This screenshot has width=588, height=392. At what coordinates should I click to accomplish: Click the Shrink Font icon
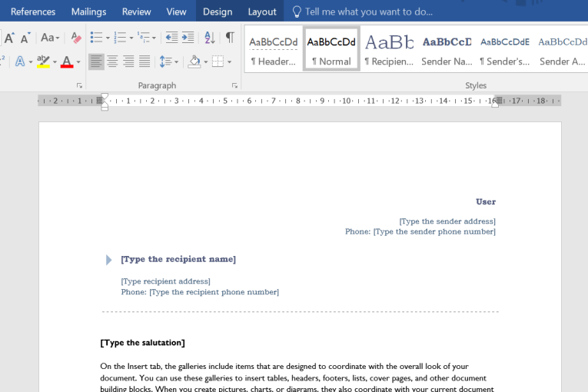pyautogui.click(x=25, y=38)
